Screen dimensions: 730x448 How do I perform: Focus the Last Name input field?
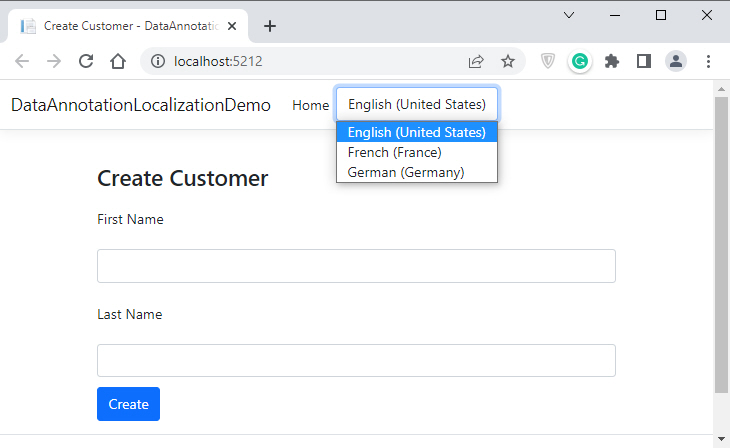(x=356, y=360)
